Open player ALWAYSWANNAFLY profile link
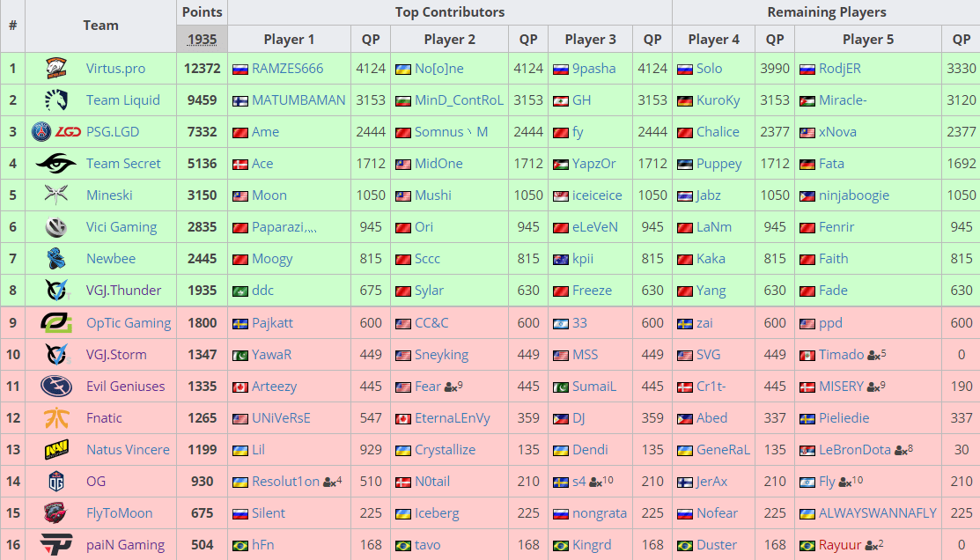Screen dimensions: 980x560 pos(878,513)
